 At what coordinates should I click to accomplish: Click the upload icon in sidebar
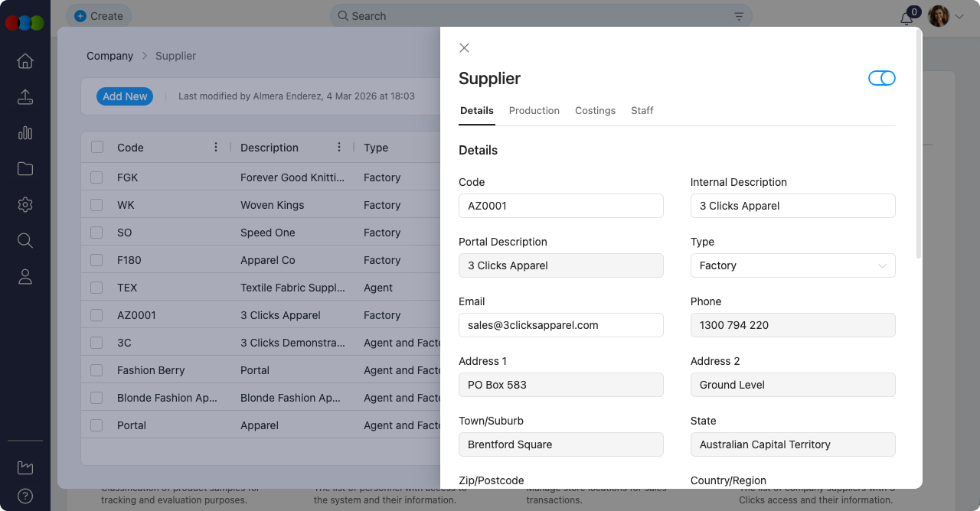(25, 97)
